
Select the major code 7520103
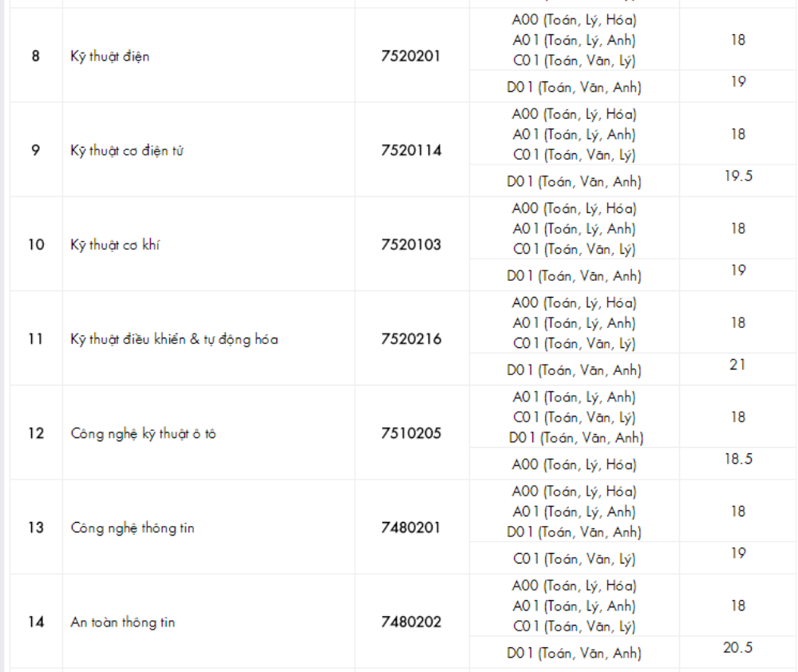[411, 245]
